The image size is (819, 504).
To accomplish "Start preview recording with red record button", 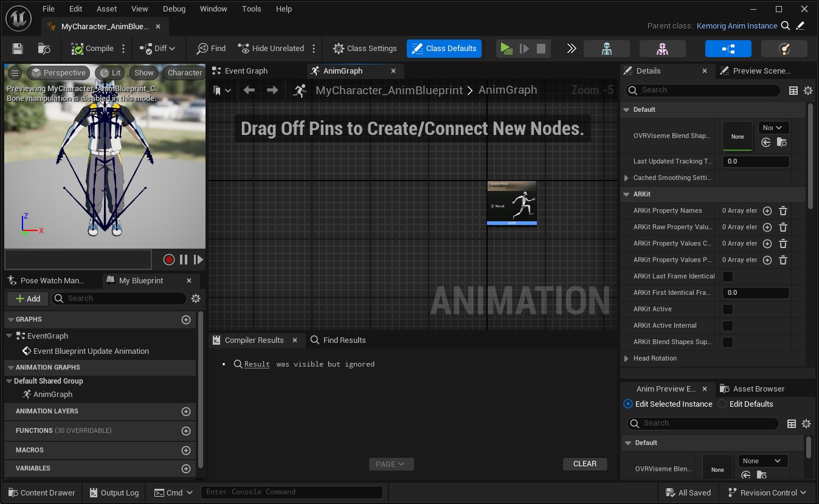I will coord(169,260).
